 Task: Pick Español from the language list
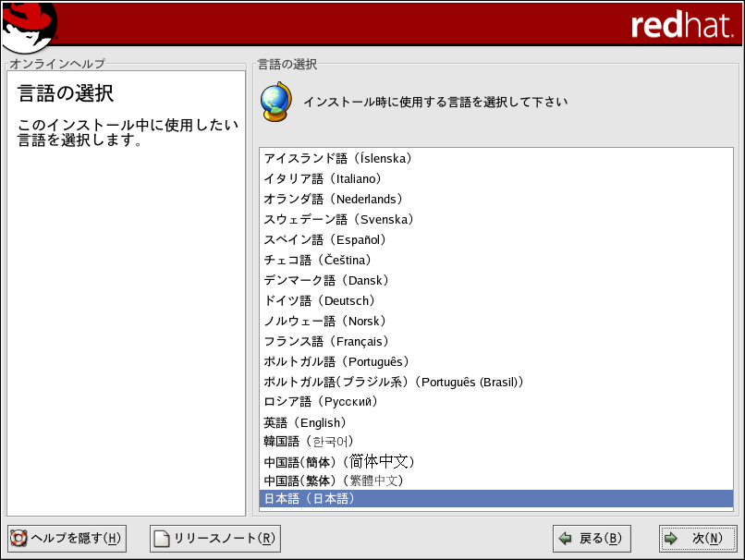pos(325,239)
